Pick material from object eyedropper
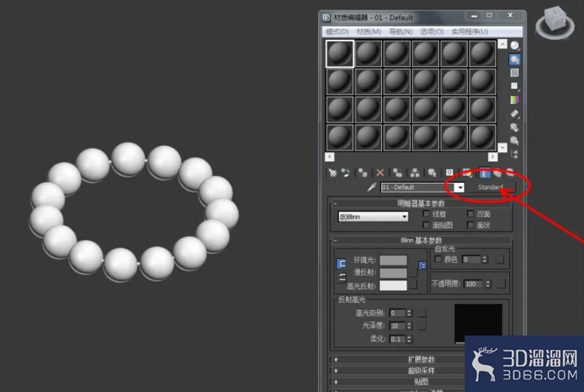 tap(372, 187)
